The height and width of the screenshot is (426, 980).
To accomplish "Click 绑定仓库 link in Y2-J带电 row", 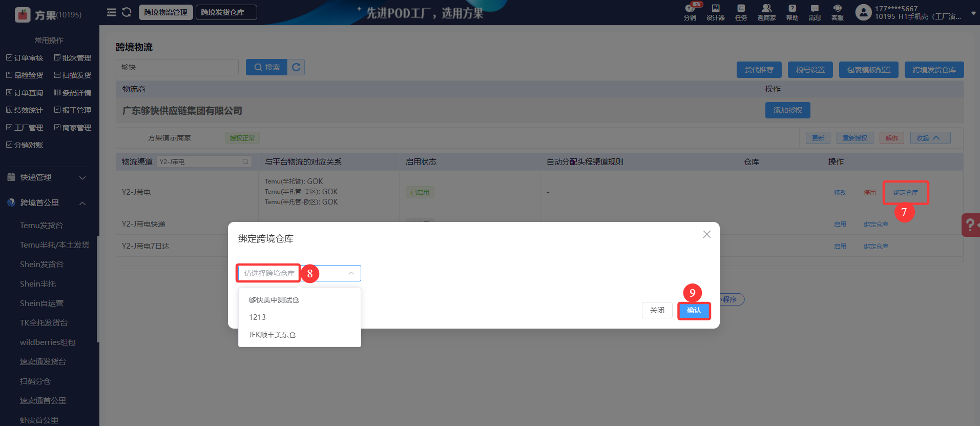I will 906,193.
